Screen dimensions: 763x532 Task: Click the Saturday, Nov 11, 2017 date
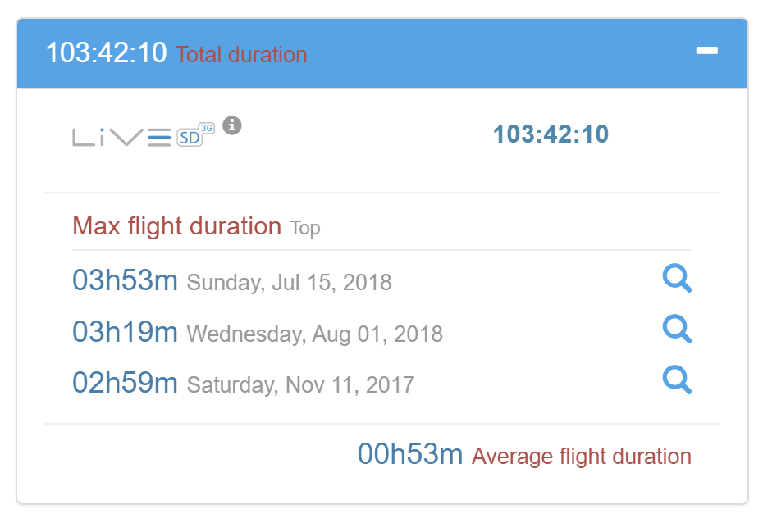coord(300,384)
